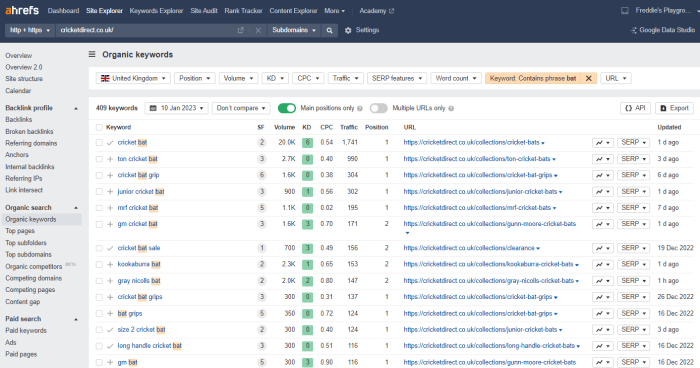The width and height of the screenshot is (700, 368).
Task: Remove the 'Contains phrase bat' keyword filter
Action: (x=588, y=78)
